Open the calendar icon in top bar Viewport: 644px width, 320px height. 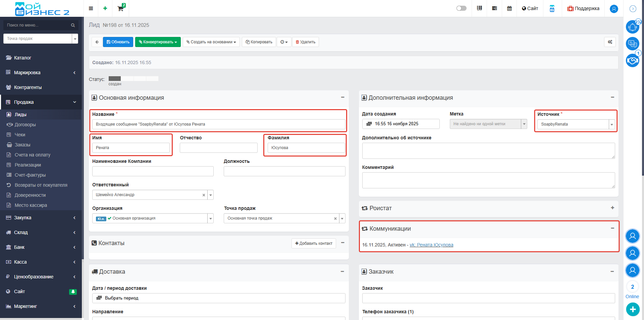tap(509, 8)
